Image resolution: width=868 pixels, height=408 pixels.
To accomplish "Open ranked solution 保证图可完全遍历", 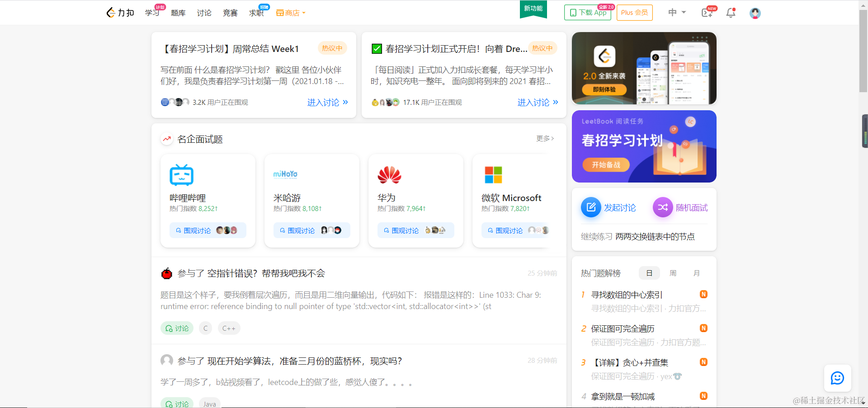I will coord(623,329).
